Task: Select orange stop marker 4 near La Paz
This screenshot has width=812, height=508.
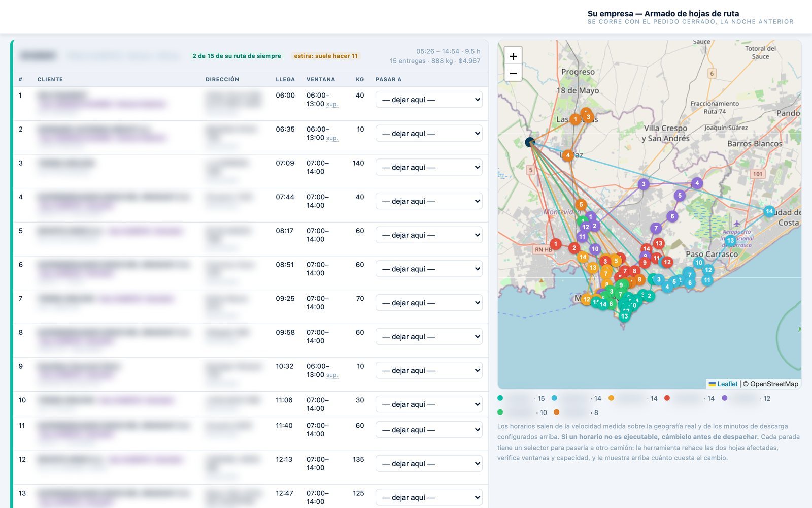Action: tap(568, 155)
